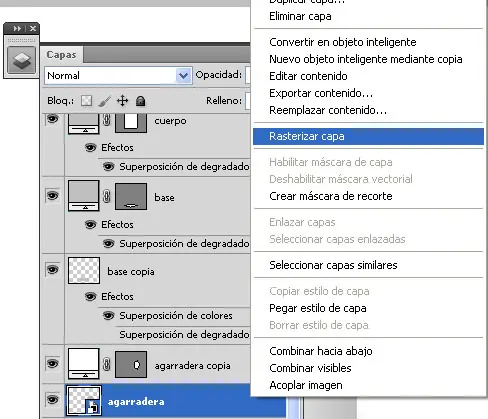The height and width of the screenshot is (419, 488).
Task: Toggle lock position move icon
Action: coord(123,101)
